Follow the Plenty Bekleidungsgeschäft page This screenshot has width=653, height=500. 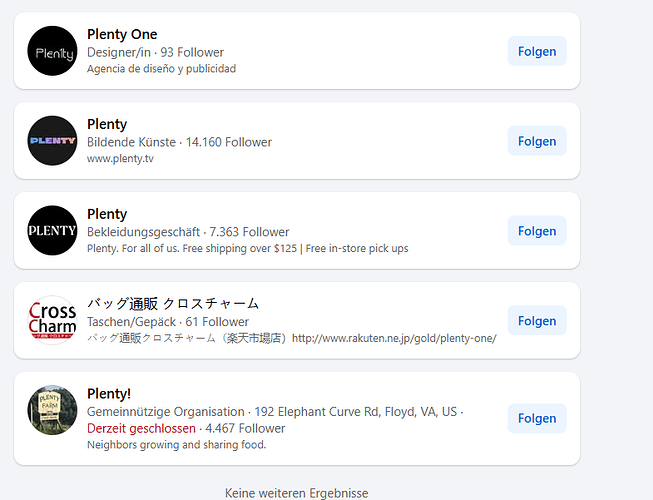(x=537, y=231)
